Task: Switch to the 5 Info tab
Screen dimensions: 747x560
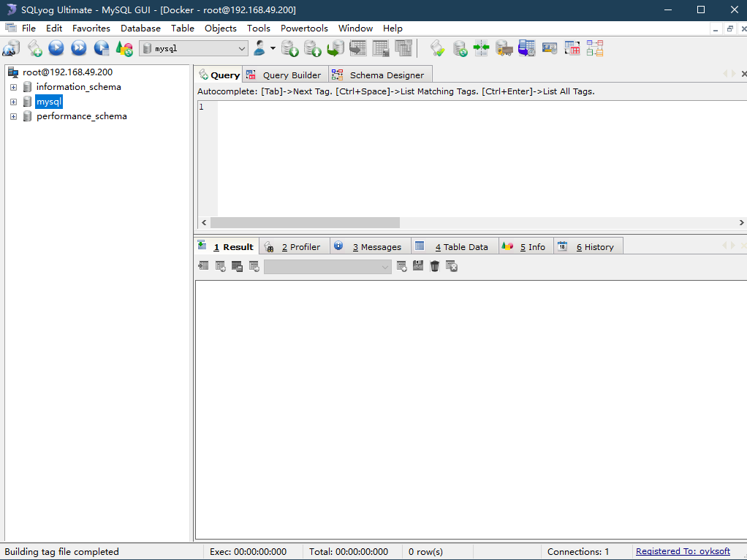Action: [526, 247]
